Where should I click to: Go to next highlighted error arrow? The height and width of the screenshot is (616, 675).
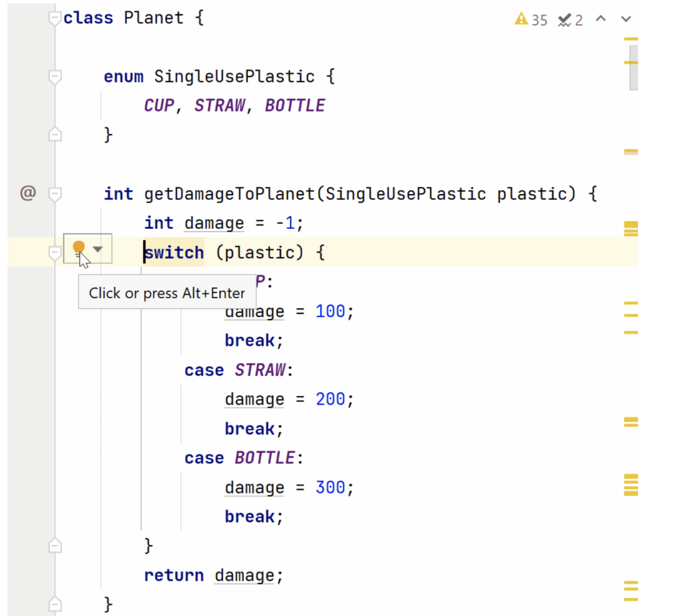coord(626,19)
